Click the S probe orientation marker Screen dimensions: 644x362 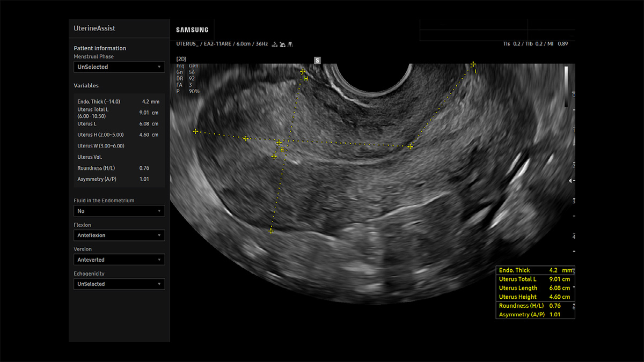[x=317, y=61]
